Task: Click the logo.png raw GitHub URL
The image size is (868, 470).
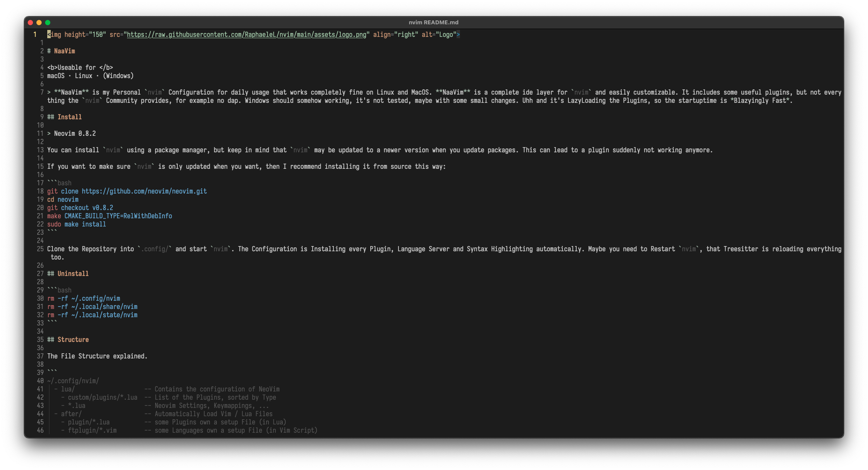Action: 246,35
